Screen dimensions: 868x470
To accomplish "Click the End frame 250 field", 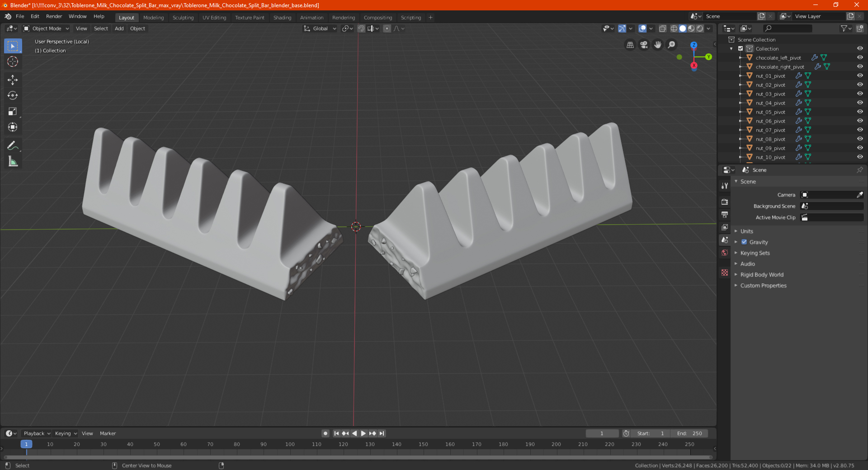I will [689, 433].
